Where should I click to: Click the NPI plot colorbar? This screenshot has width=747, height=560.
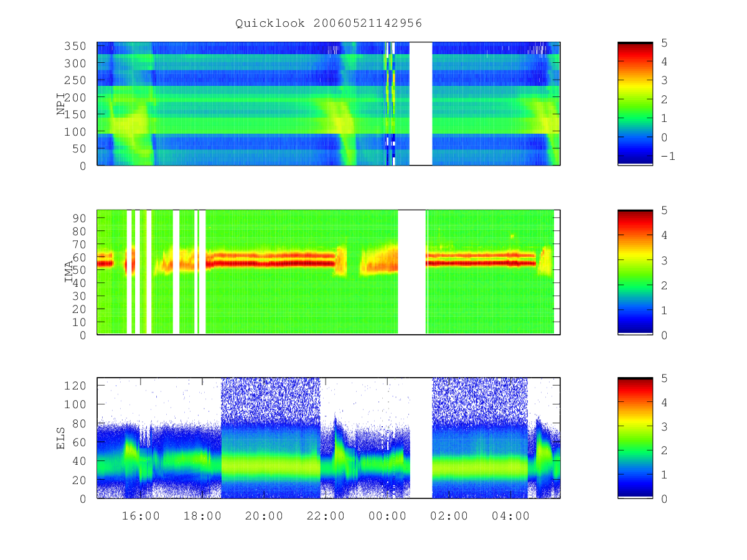click(x=635, y=104)
